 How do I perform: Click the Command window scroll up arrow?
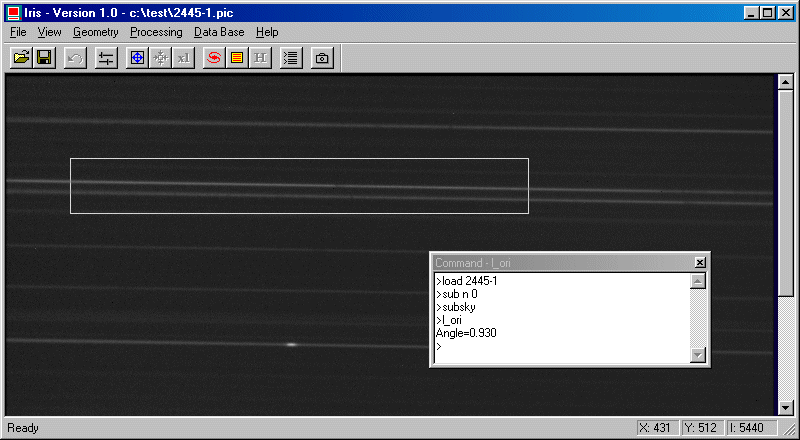pyautogui.click(x=697, y=281)
